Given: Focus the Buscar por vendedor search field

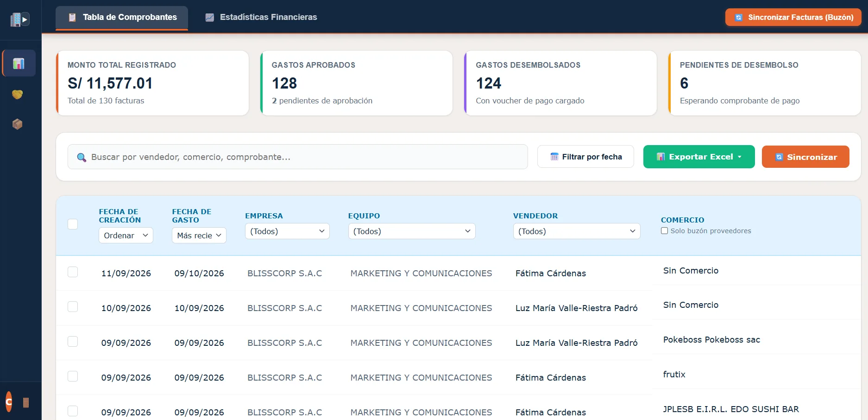Looking at the screenshot, I should (x=298, y=157).
